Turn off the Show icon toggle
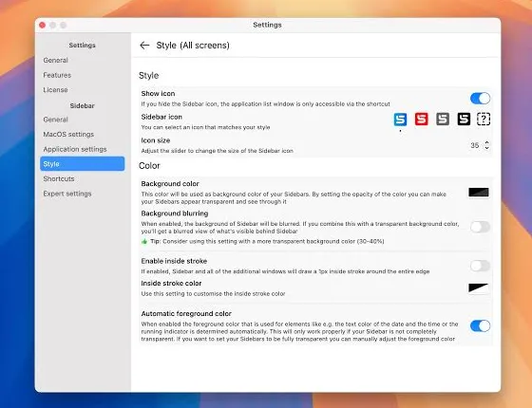Image resolution: width=532 pixels, height=408 pixels. point(480,99)
